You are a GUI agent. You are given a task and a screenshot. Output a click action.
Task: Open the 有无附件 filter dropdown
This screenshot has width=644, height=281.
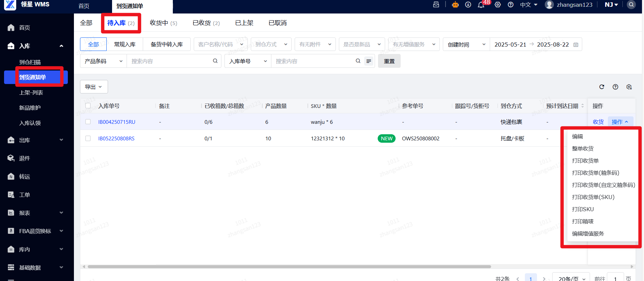(315, 44)
